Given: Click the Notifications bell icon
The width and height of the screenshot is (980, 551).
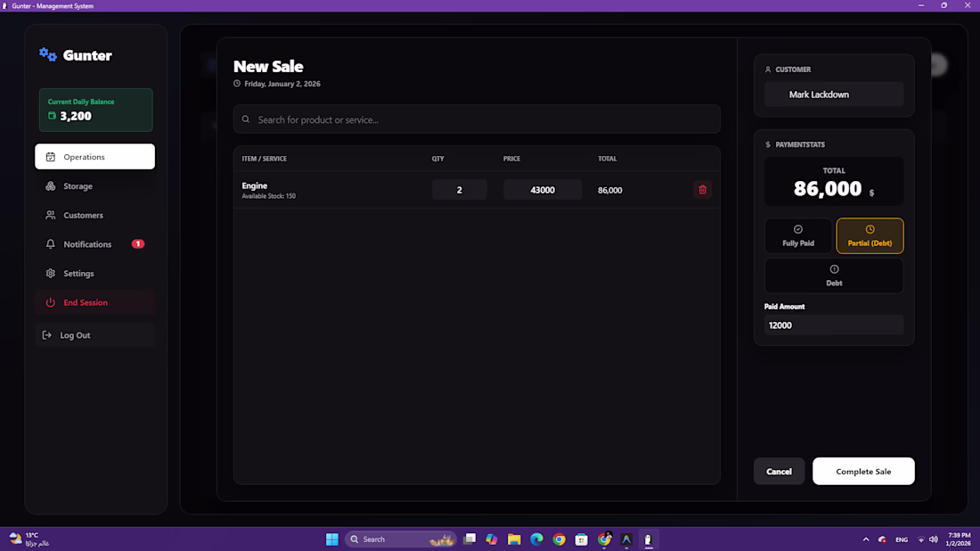Looking at the screenshot, I should pyautogui.click(x=51, y=244).
